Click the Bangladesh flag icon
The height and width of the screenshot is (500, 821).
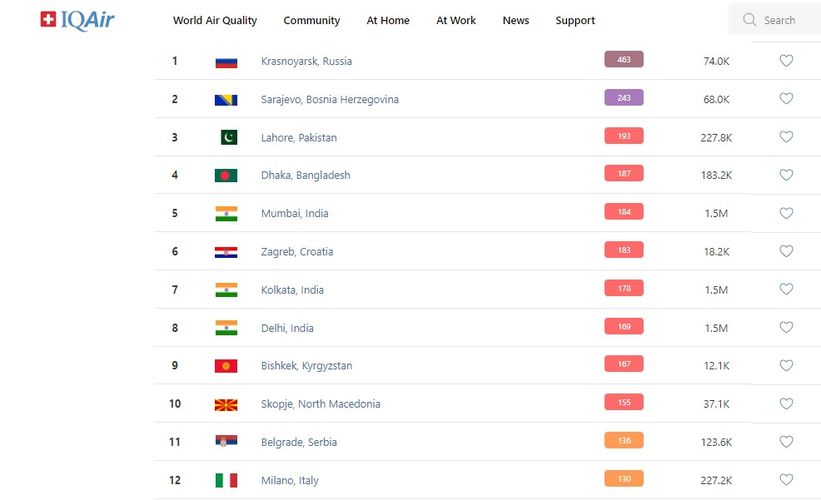[226, 176]
